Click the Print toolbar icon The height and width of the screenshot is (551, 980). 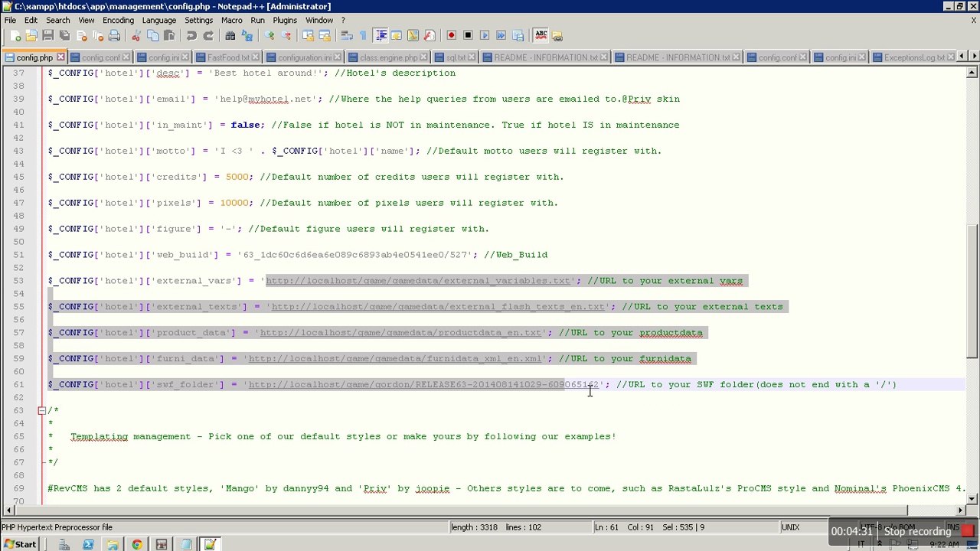click(114, 35)
